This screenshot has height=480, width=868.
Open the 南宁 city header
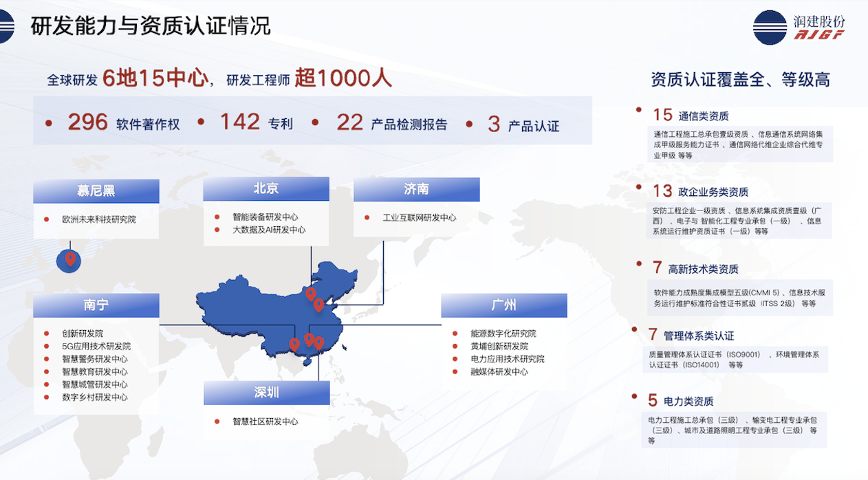[96, 305]
